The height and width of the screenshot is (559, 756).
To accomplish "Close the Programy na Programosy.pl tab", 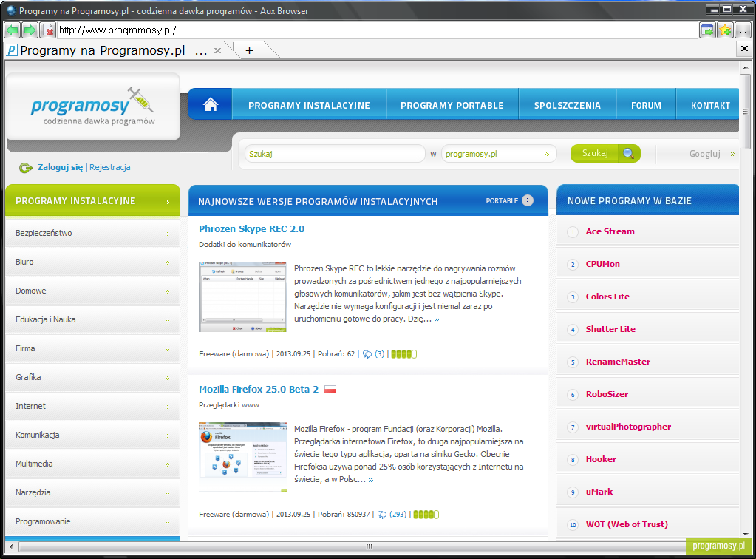I will click(217, 50).
